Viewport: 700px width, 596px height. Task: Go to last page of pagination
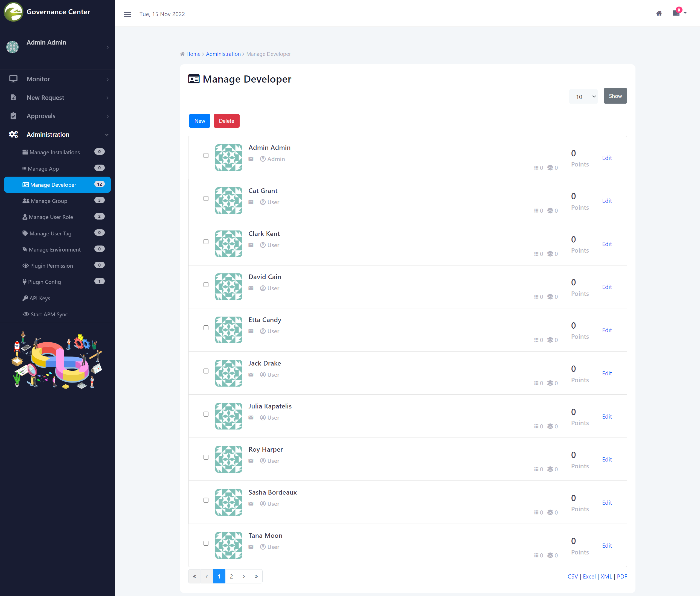tap(256, 576)
